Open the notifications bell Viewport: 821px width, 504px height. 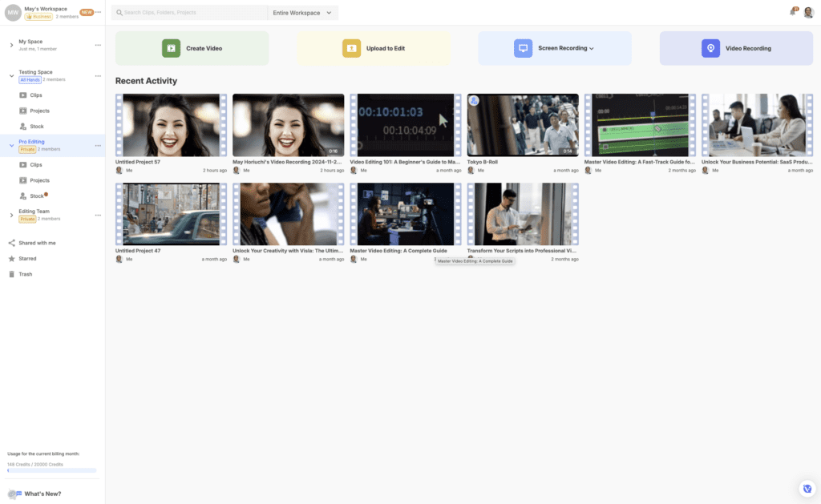coord(793,11)
